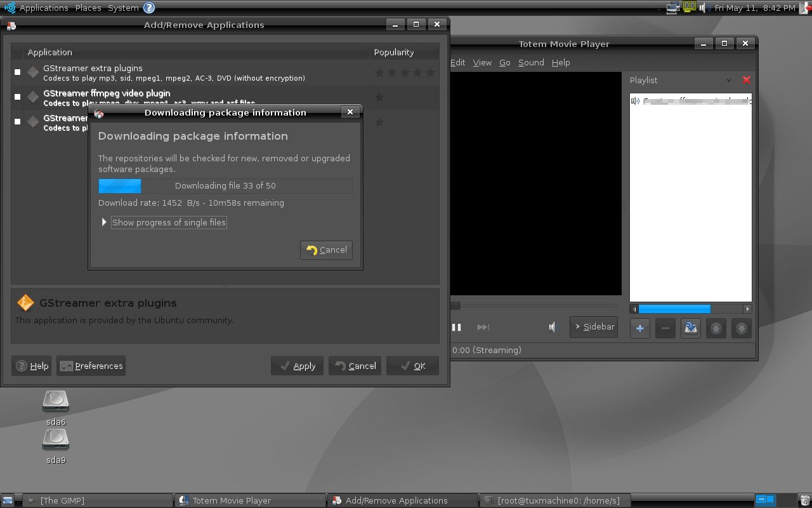812x508 pixels.
Task: Click right arrow of playlist scrollbar
Action: pyautogui.click(x=747, y=309)
